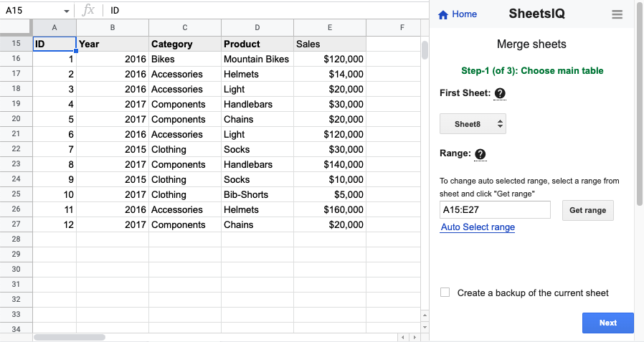Click the Handlebars cell in row 19

pyautogui.click(x=257, y=104)
